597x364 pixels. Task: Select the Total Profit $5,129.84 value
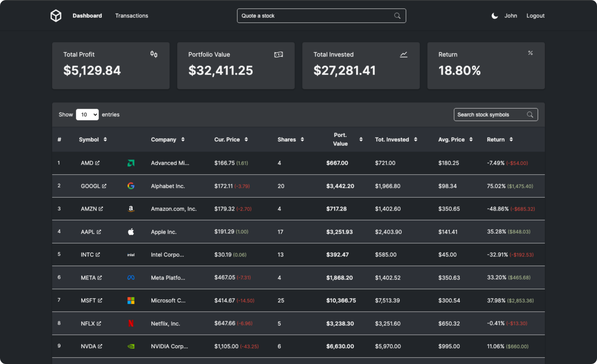click(x=92, y=70)
